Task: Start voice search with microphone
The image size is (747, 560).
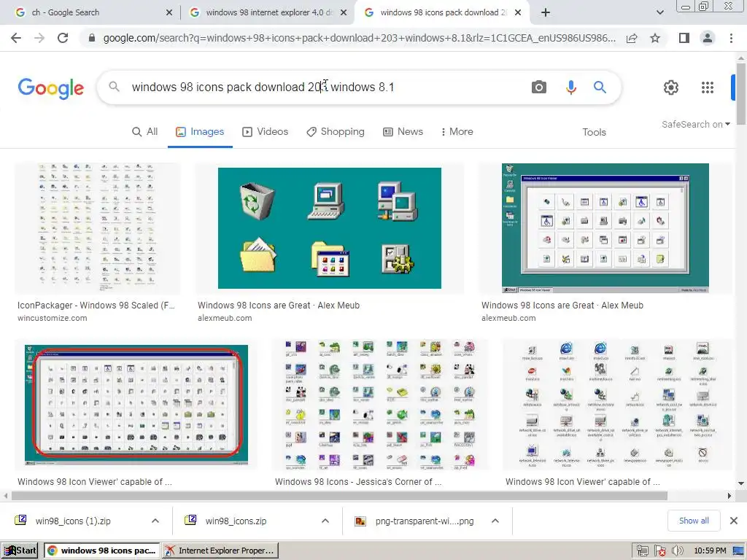Action: pos(570,87)
